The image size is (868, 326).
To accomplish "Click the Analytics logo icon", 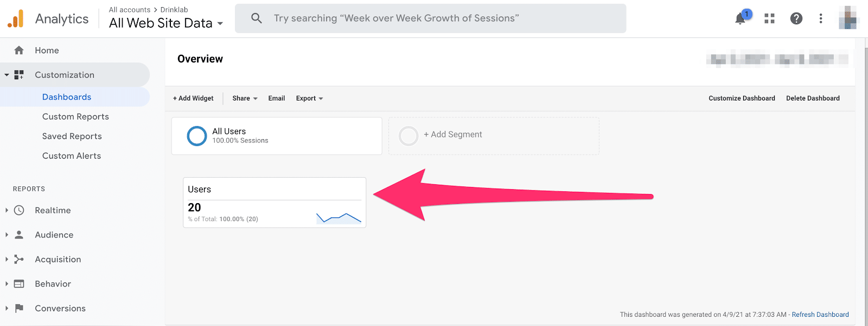I will (16, 18).
